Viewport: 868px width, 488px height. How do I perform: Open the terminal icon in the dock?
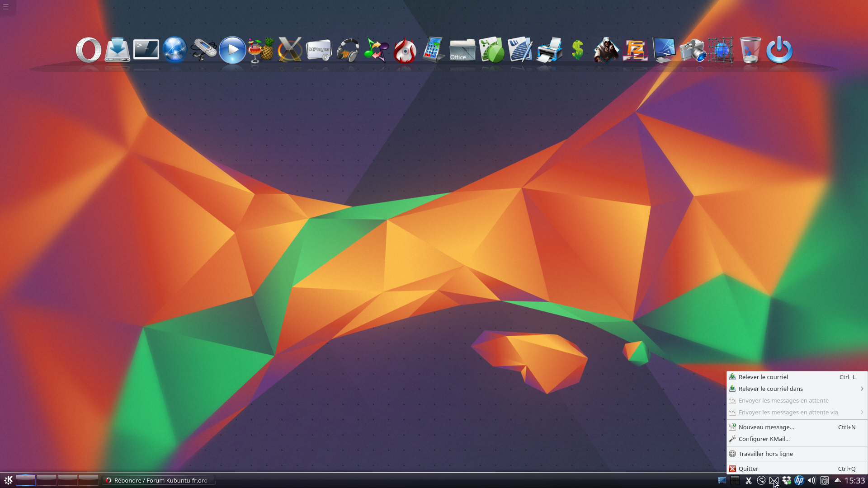(146, 50)
